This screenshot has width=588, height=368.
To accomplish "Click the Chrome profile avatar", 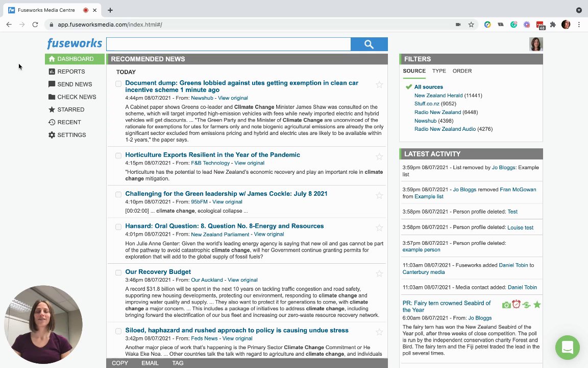I will click(566, 25).
